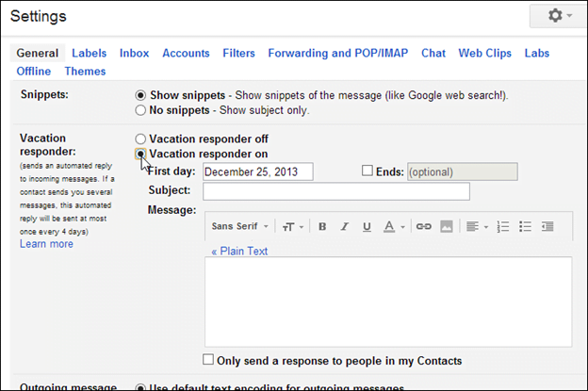Click inside the Message body area
Viewport: 588px width, 391px height.
[x=388, y=301]
